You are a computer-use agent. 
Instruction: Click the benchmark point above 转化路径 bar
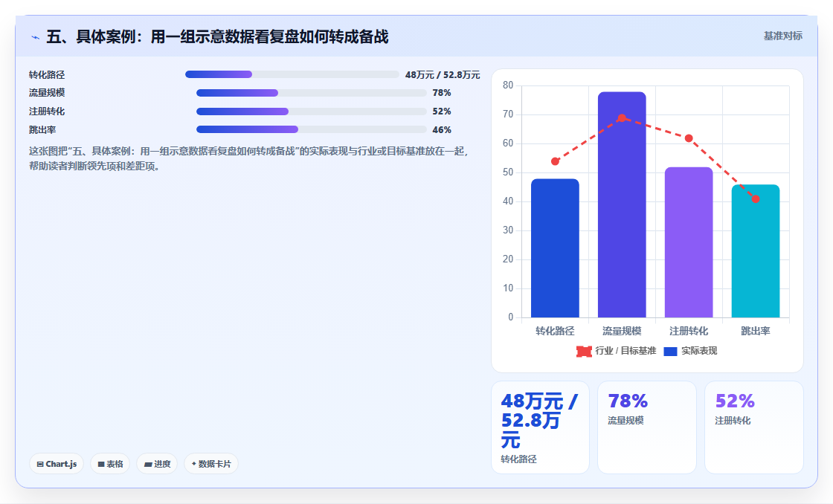(x=555, y=161)
